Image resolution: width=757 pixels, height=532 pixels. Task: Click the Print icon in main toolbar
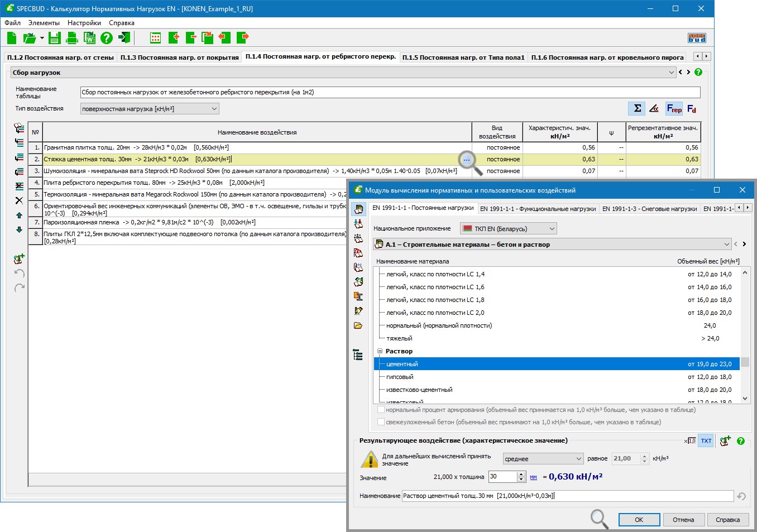point(72,38)
